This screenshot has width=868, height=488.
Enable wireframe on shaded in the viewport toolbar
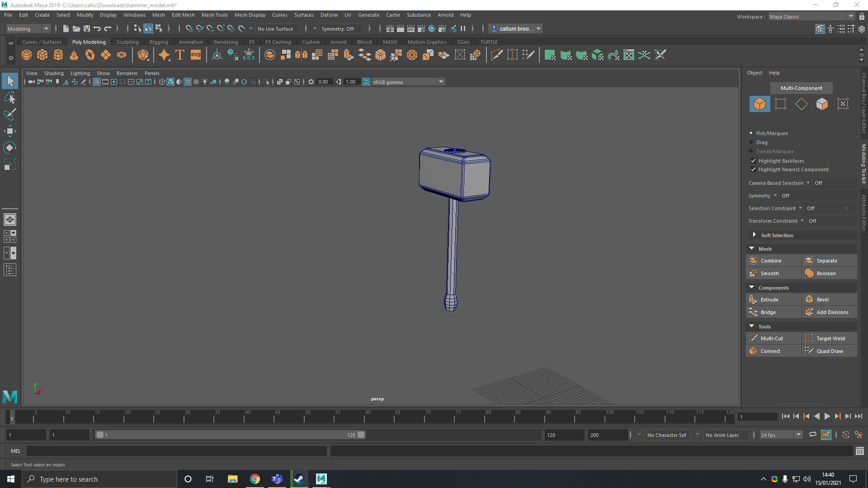point(188,82)
